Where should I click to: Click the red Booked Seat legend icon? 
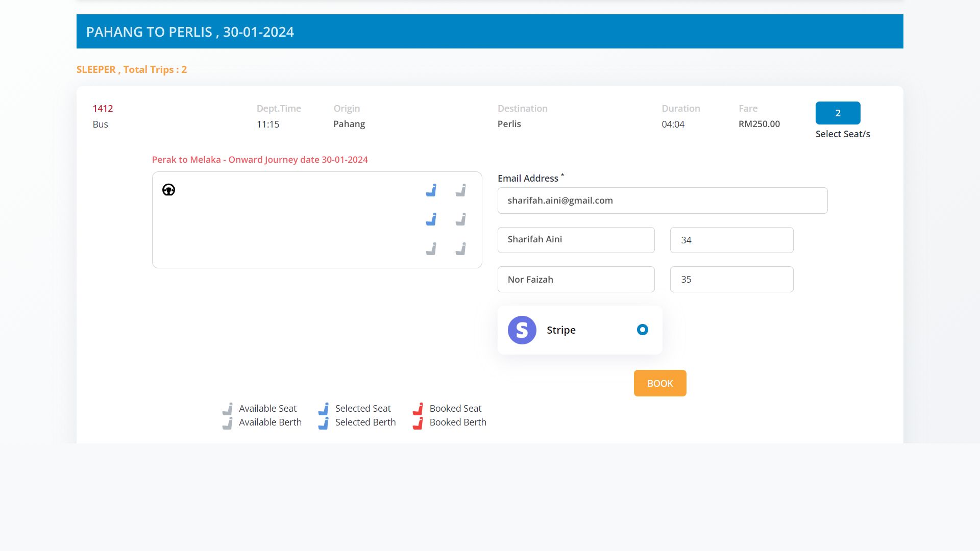point(418,409)
